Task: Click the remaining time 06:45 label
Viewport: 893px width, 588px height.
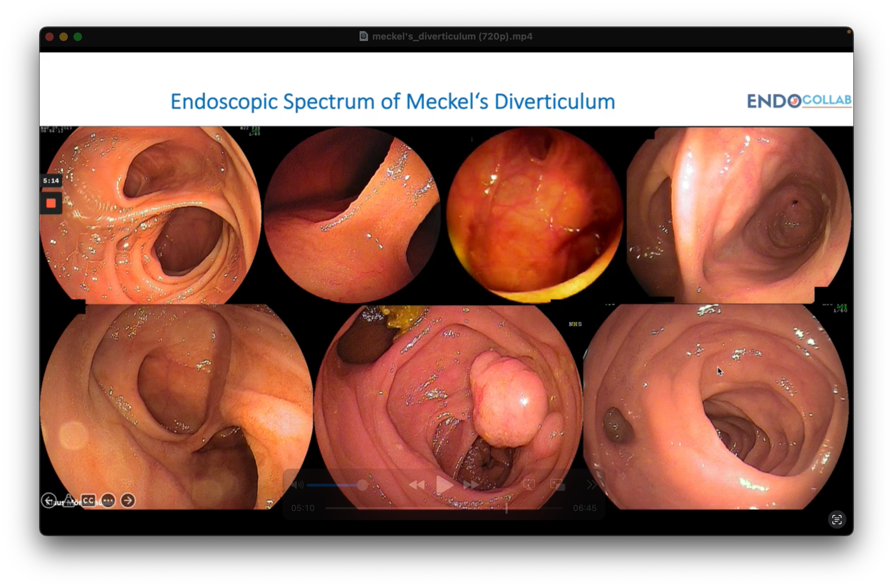Action: pyautogui.click(x=585, y=508)
